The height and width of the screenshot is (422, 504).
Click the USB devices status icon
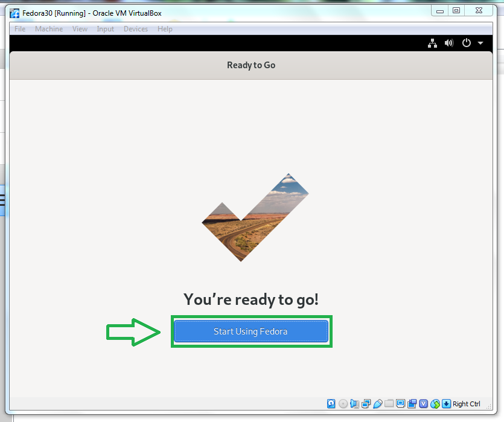click(378, 404)
